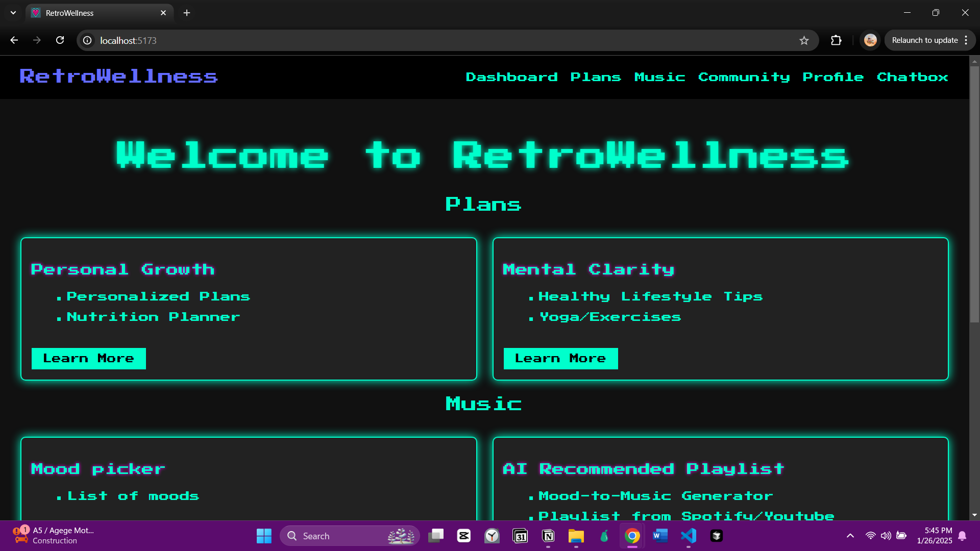Click Learn More under Mental Clarity
Screen dimensions: 980x551
coord(560,359)
